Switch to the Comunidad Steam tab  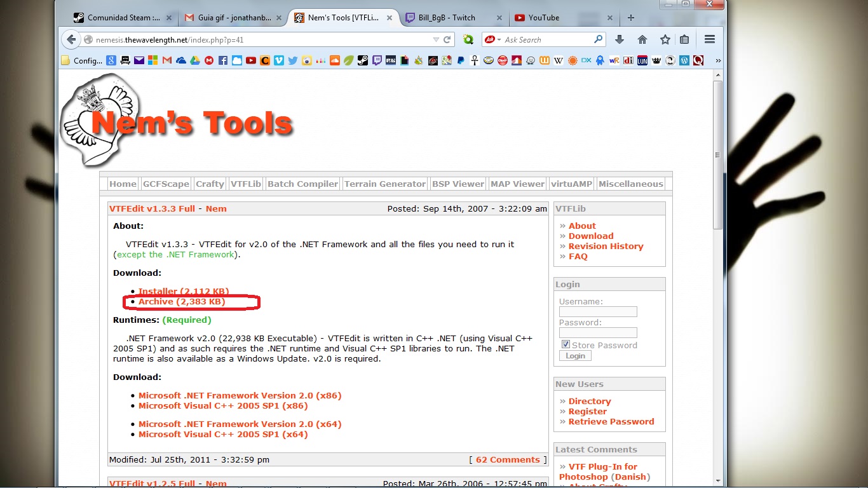click(x=123, y=18)
